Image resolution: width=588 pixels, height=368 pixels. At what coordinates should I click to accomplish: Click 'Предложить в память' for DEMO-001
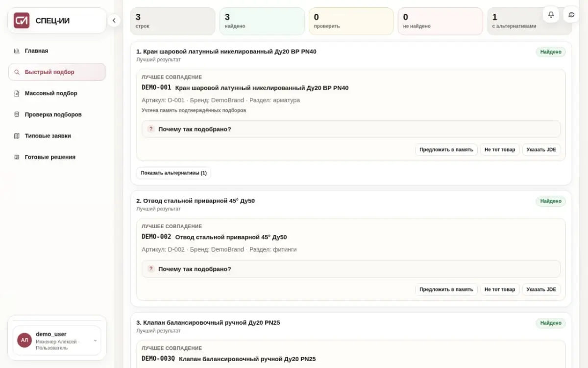click(446, 150)
